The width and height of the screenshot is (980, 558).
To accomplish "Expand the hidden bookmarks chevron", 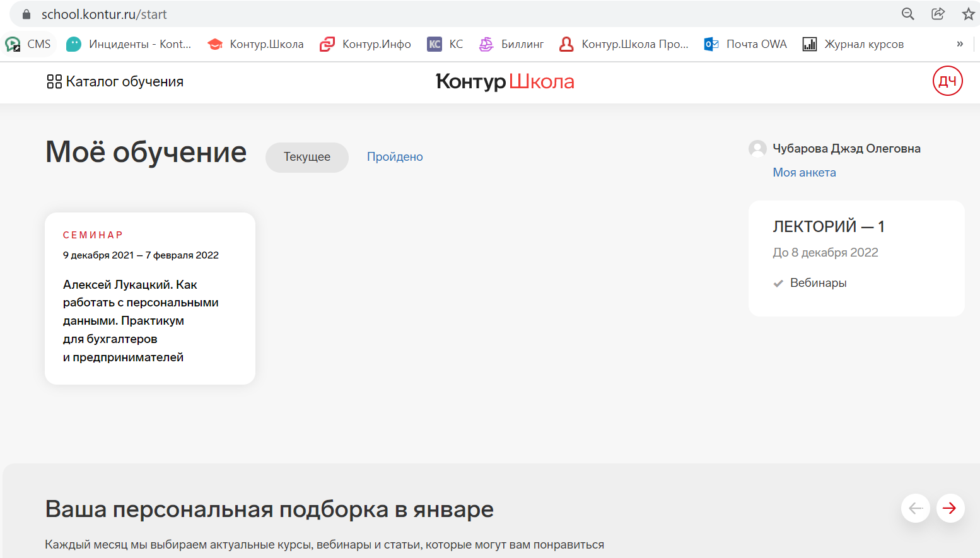I will coord(960,44).
